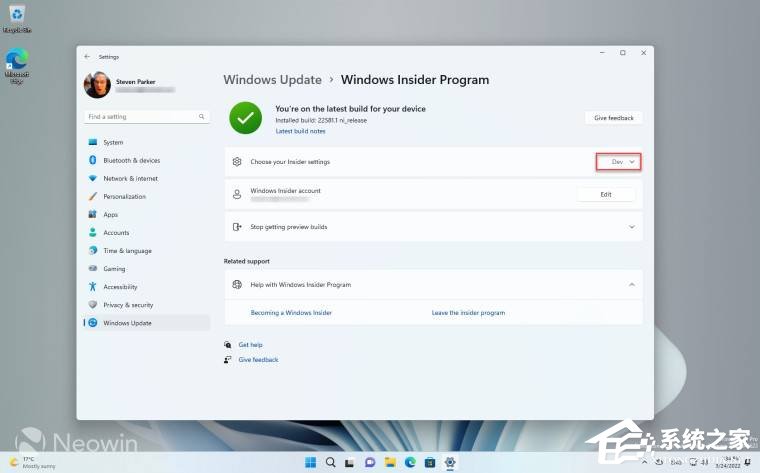Click the Find a setting search box
The image size is (760, 473).
click(x=147, y=116)
